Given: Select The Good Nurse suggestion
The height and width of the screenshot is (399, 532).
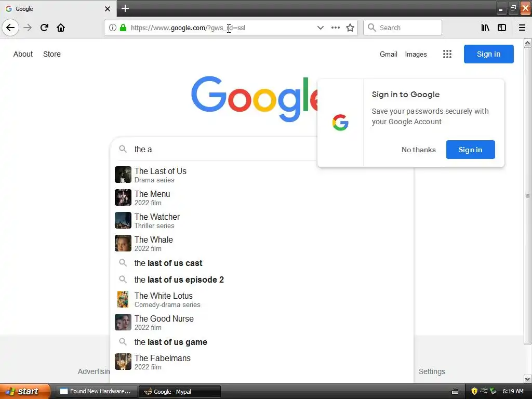Looking at the screenshot, I should pos(261,322).
